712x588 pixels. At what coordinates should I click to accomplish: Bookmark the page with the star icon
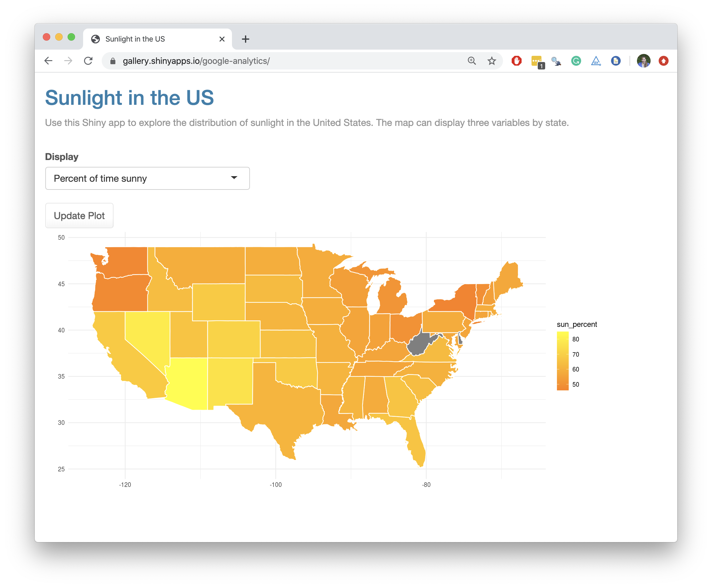[492, 61]
